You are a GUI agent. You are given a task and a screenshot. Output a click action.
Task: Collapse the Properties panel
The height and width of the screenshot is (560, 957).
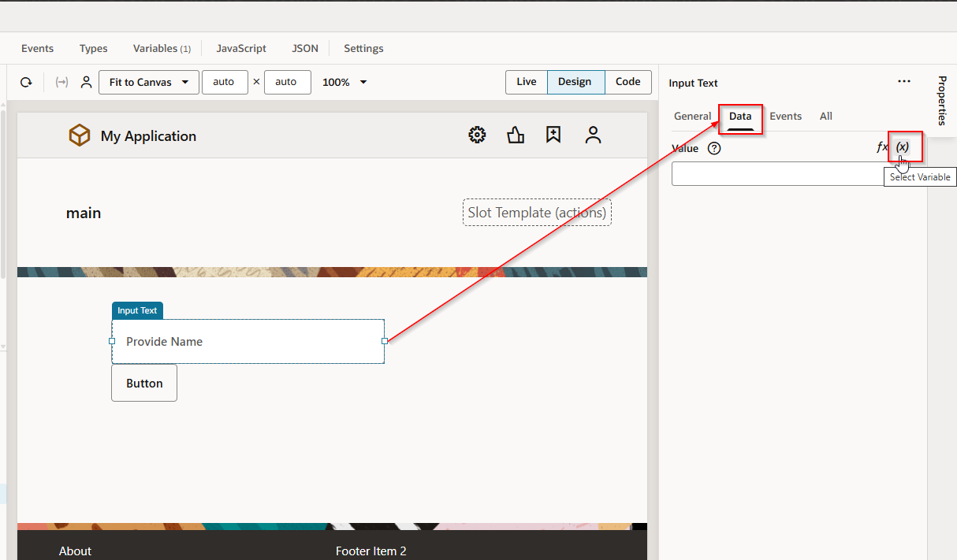point(943,102)
